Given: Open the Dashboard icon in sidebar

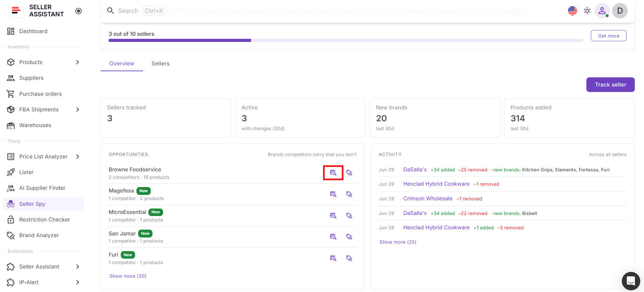Looking at the screenshot, I should point(11,31).
